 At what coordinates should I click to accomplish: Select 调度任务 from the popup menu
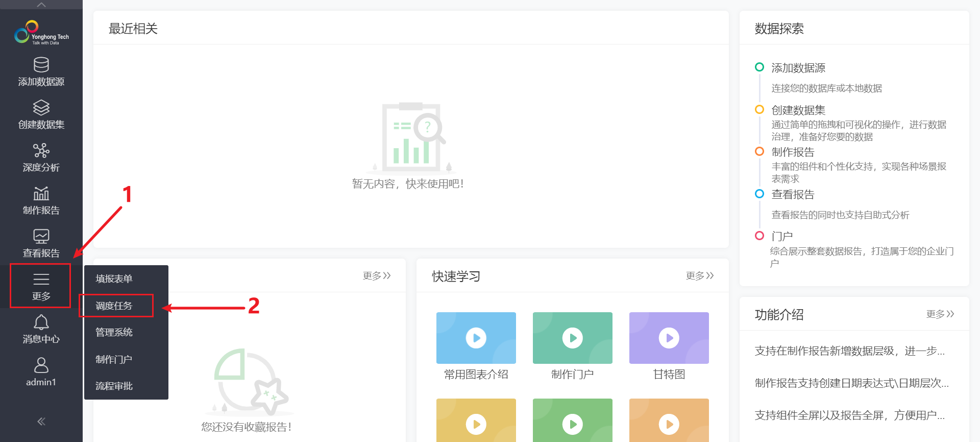click(114, 306)
